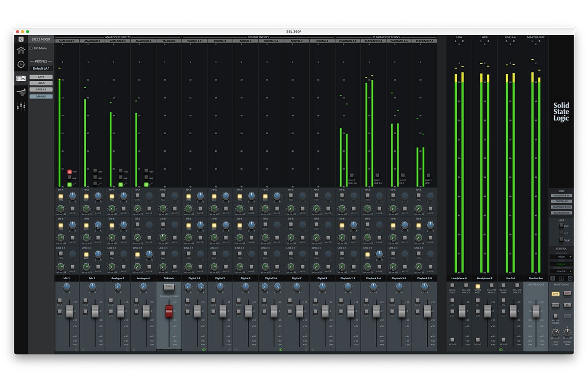
Task: Enable +48V phantom power on Analogue 1
Action: 70,172
